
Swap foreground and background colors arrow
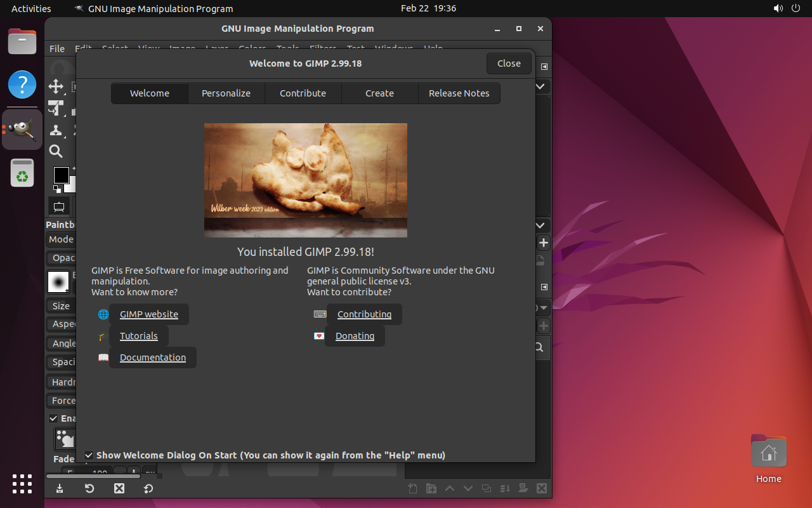74,169
